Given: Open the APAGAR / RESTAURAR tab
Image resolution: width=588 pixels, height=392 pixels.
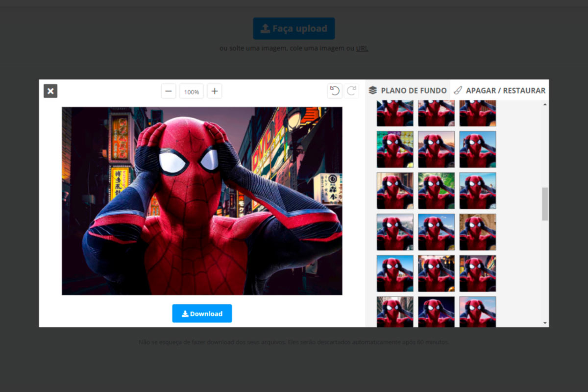Looking at the screenshot, I should pos(499,91).
